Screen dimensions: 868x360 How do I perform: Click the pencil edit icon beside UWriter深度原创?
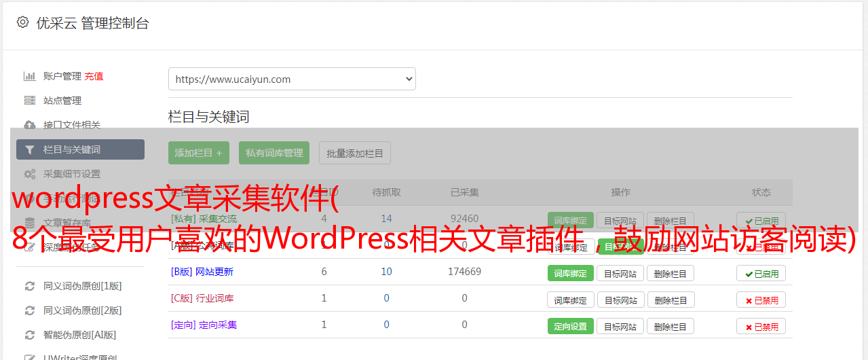point(29,357)
